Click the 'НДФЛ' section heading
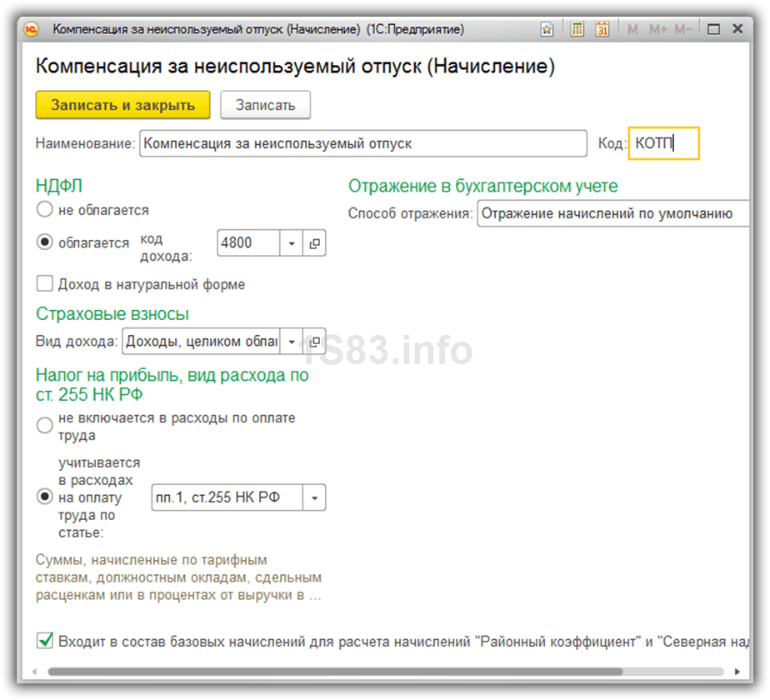The height and width of the screenshot is (700, 770). [59, 186]
